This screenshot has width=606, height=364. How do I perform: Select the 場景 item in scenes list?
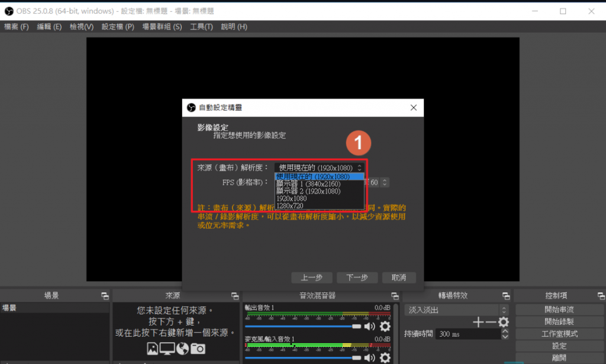pyautogui.click(x=54, y=308)
